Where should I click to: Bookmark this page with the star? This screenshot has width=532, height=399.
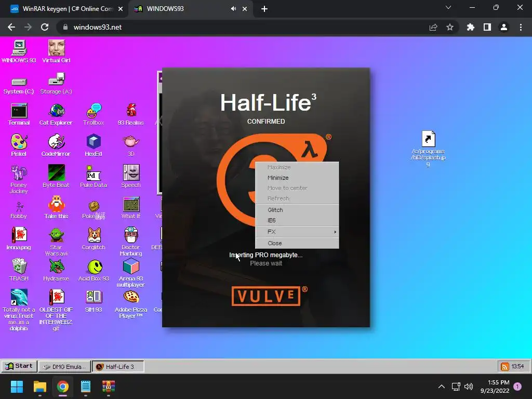click(x=450, y=27)
